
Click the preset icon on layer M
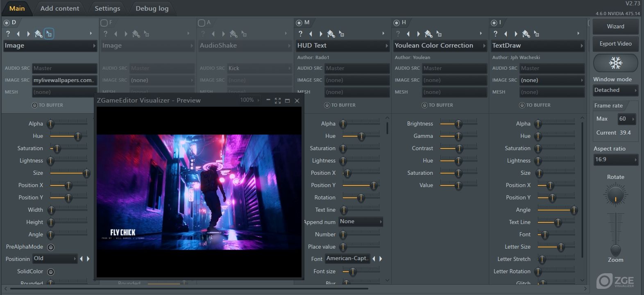click(x=341, y=34)
